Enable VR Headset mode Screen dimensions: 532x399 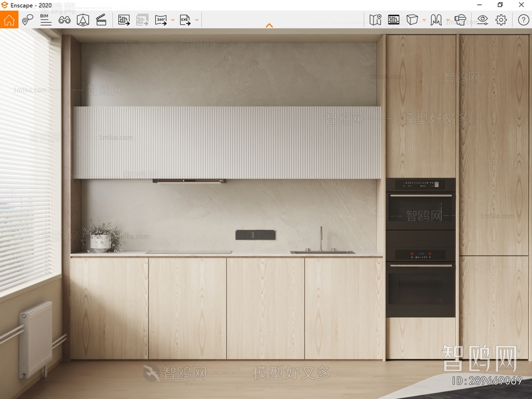(461, 20)
